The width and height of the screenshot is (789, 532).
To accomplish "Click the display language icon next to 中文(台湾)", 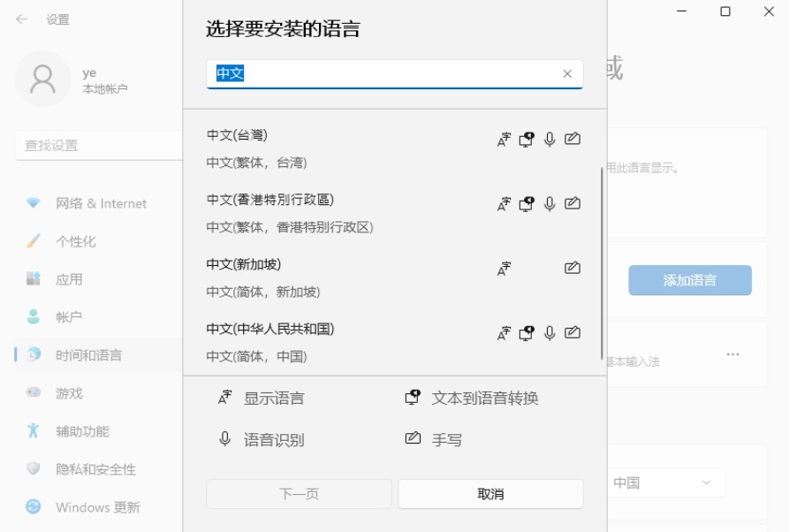I will pyautogui.click(x=504, y=138).
